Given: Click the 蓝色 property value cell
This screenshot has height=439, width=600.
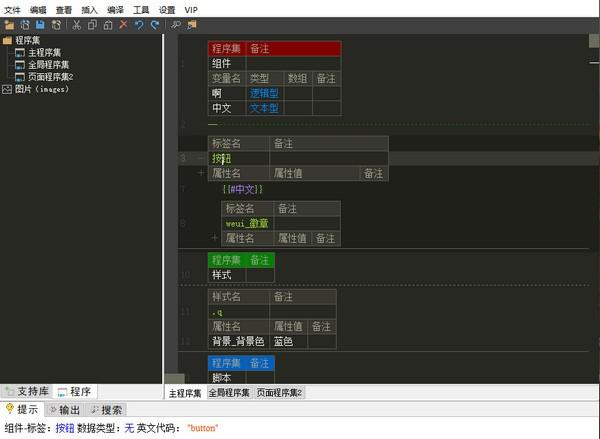Looking at the screenshot, I should [x=288, y=341].
